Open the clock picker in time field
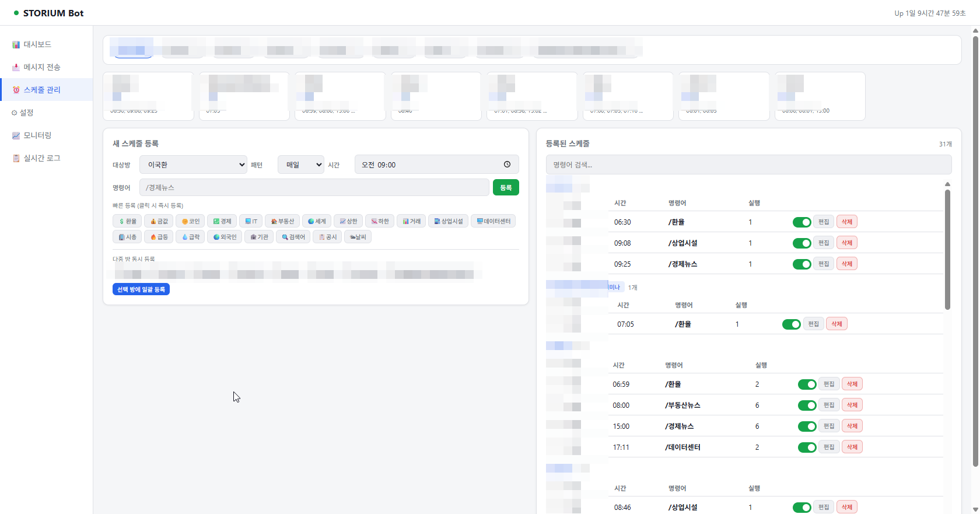The height and width of the screenshot is (514, 980). click(x=507, y=165)
